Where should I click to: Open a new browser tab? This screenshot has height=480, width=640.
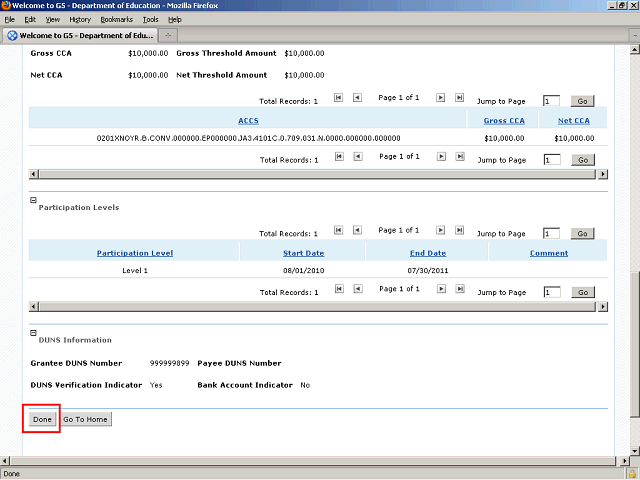click(168, 35)
